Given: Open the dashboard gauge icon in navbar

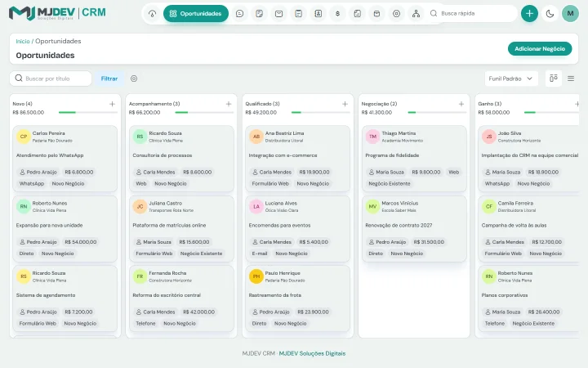Looking at the screenshot, I should click(x=152, y=14).
